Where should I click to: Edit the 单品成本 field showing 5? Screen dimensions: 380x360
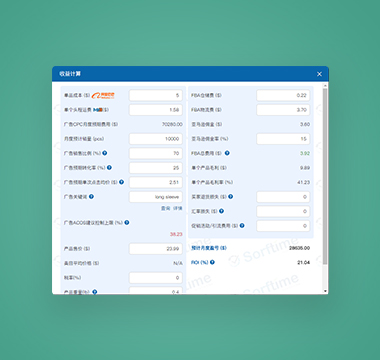pyautogui.click(x=156, y=95)
